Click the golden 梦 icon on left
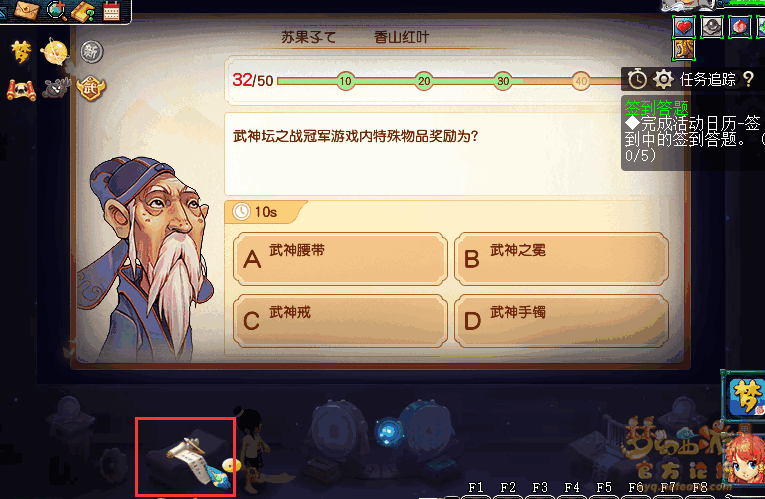This screenshot has width=765, height=499. [x=21, y=52]
